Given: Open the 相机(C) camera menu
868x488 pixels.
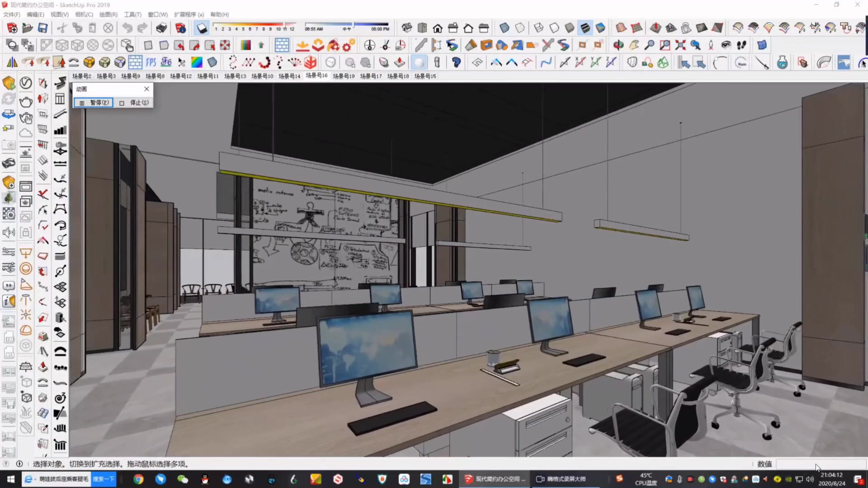Looking at the screenshot, I should coord(84,14).
